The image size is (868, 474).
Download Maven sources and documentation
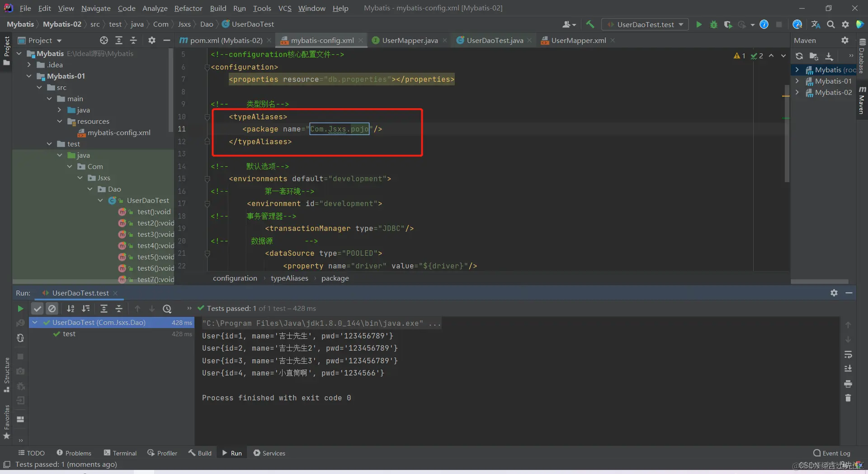click(829, 56)
